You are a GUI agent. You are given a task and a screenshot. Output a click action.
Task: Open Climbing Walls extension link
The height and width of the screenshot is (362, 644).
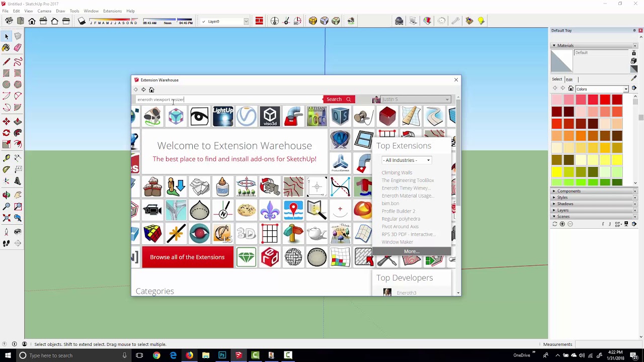click(397, 172)
